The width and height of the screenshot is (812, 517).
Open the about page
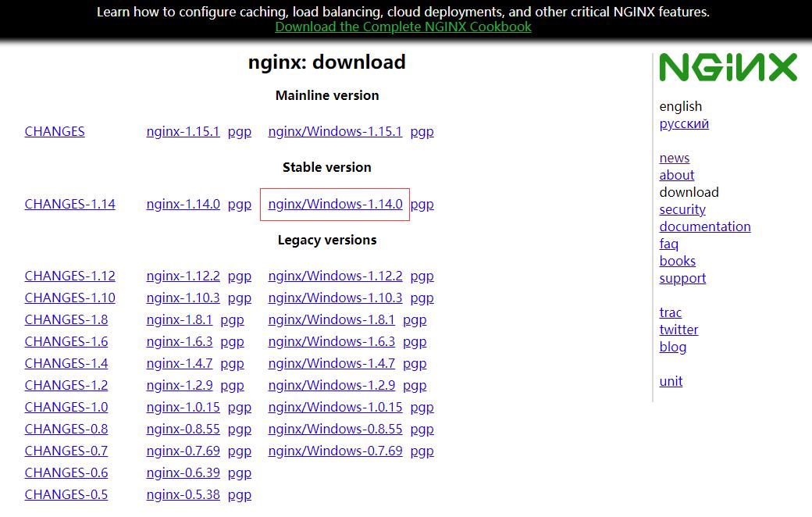(x=677, y=175)
